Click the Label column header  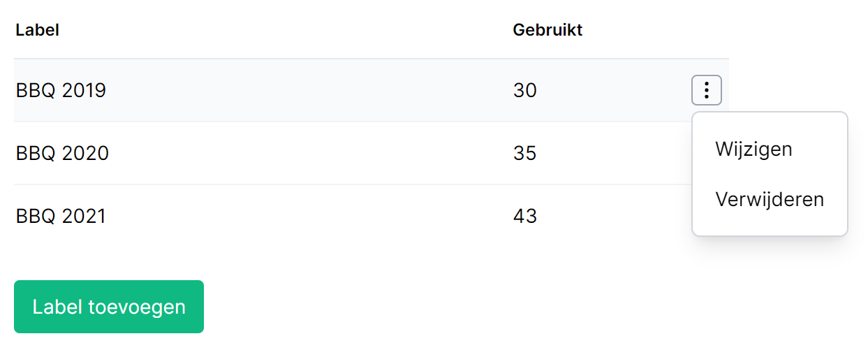coord(37,30)
